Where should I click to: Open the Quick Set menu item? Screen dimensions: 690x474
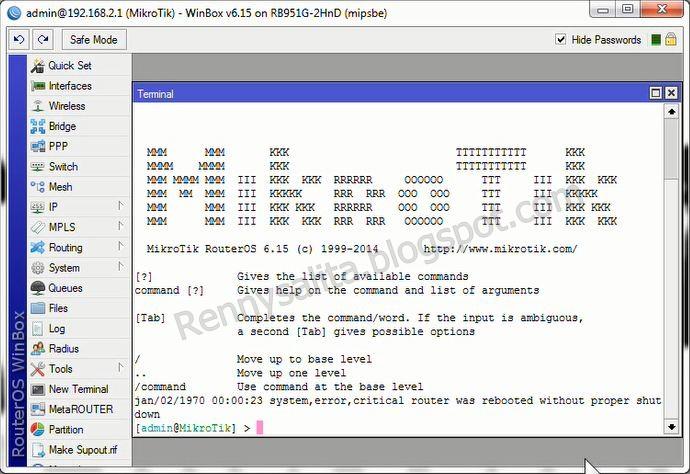[x=79, y=66]
